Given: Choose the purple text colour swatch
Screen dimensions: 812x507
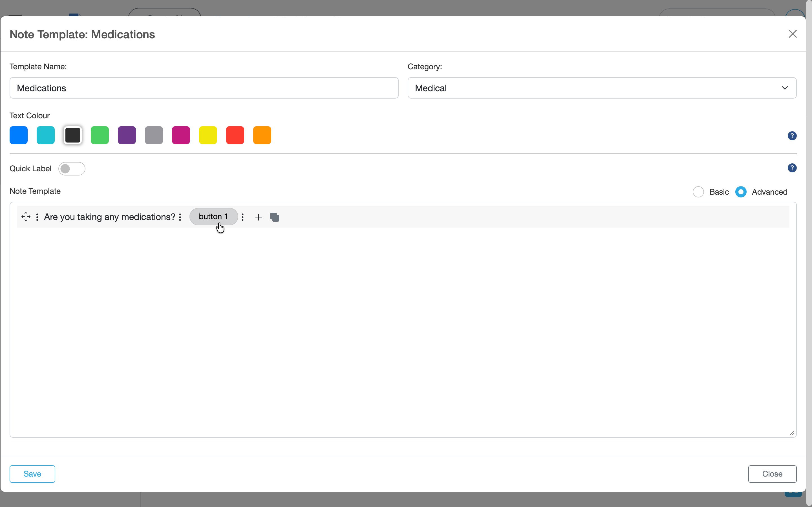Looking at the screenshot, I should 127,135.
